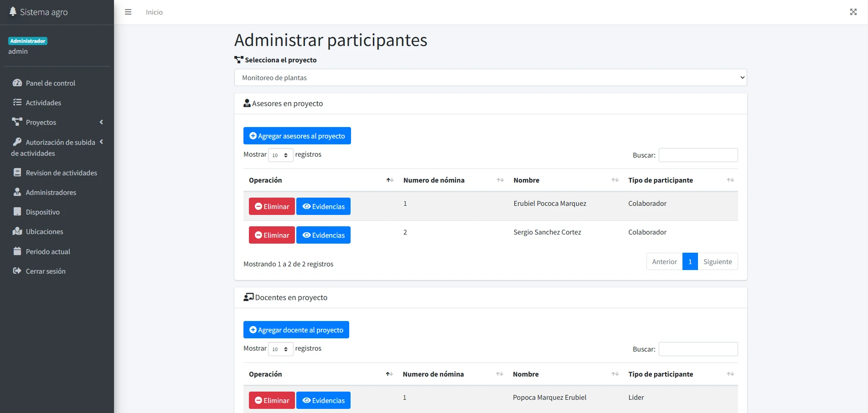868x413 pixels.
Task: Open Panel de control menu item
Action: (x=57, y=83)
